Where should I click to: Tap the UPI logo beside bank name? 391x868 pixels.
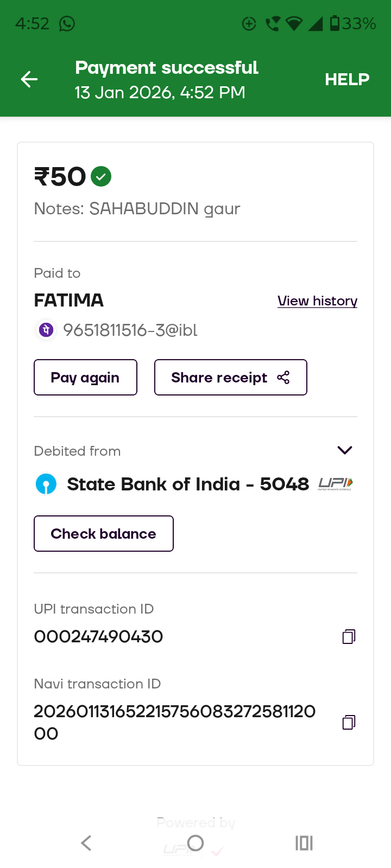(x=336, y=483)
